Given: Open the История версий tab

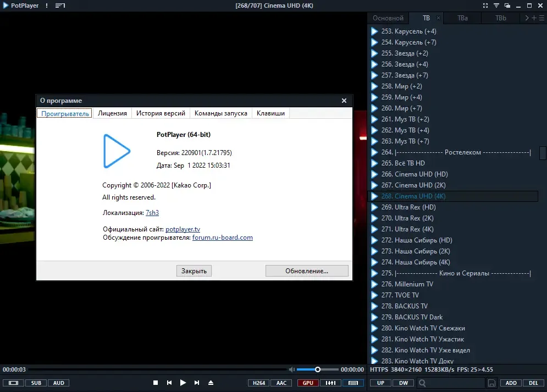Looking at the screenshot, I should pyautogui.click(x=161, y=113).
